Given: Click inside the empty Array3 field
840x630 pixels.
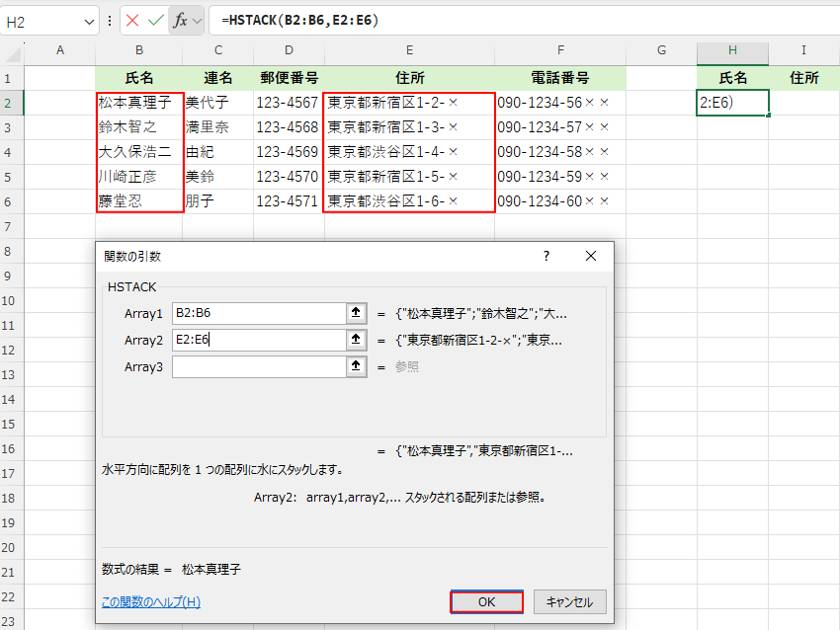Looking at the screenshot, I should point(257,366).
